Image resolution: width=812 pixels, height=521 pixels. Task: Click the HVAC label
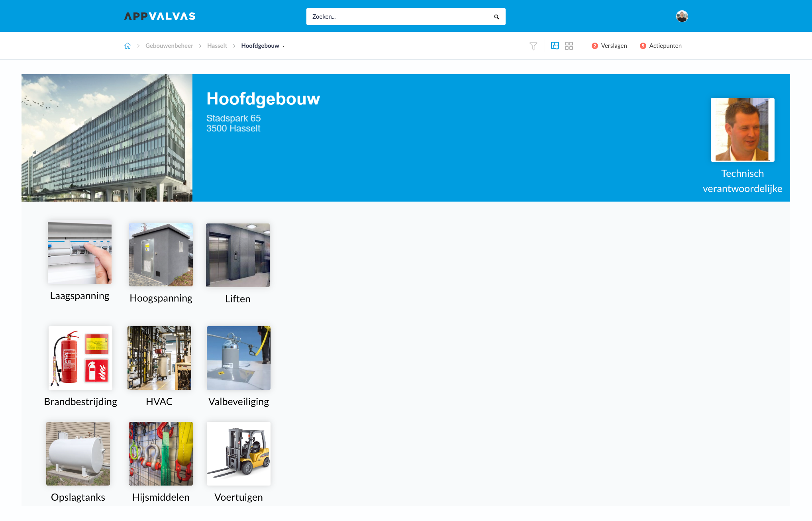click(159, 402)
